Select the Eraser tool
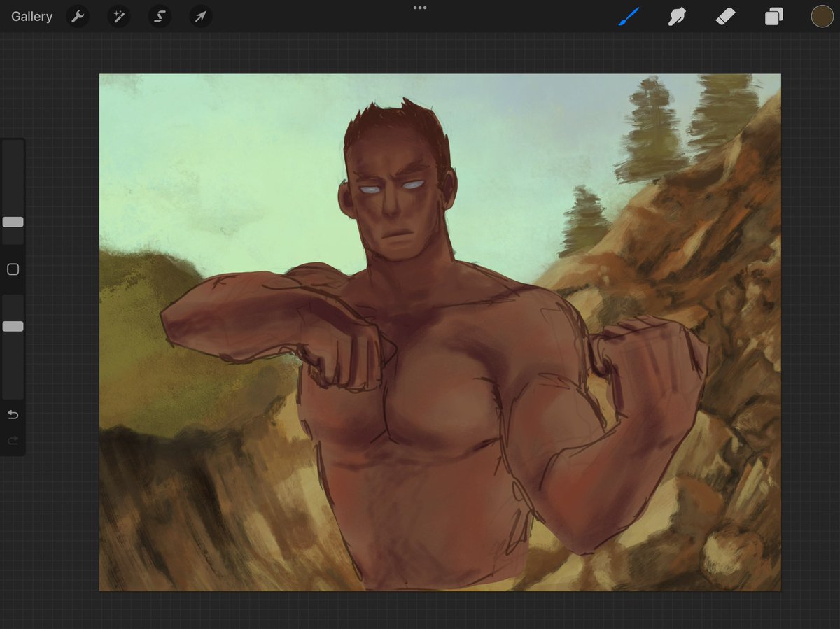The width and height of the screenshot is (840, 629). click(x=725, y=16)
